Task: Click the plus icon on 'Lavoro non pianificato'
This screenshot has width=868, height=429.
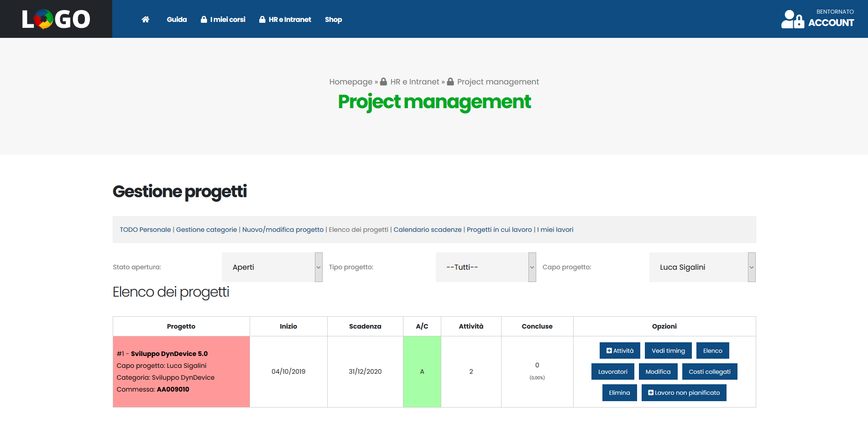Action: click(x=651, y=392)
